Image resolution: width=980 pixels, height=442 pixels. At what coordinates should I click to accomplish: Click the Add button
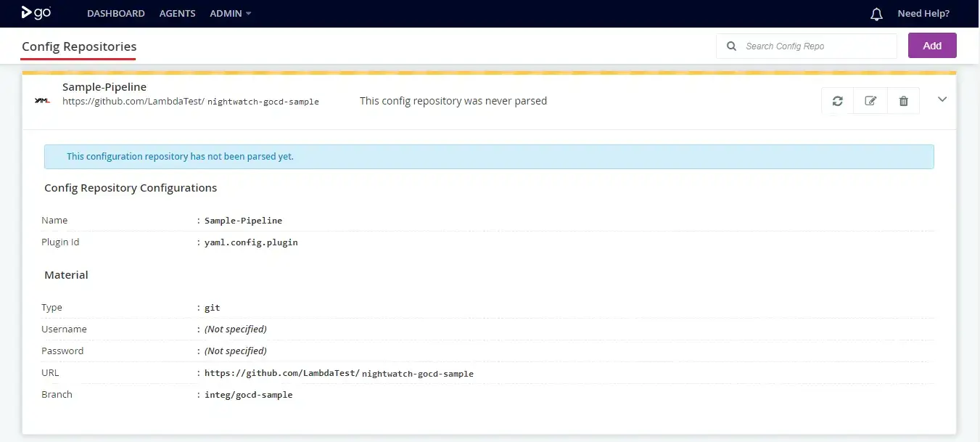(x=932, y=45)
